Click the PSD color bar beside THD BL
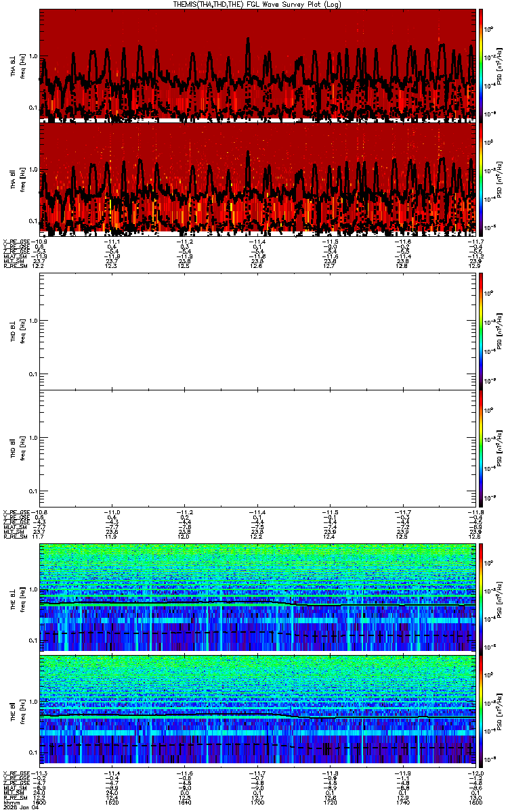 point(482,331)
